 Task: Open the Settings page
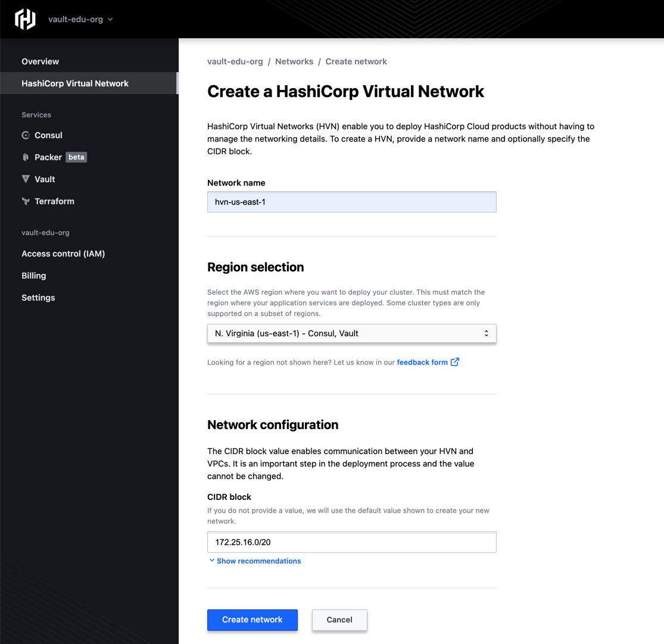(38, 298)
